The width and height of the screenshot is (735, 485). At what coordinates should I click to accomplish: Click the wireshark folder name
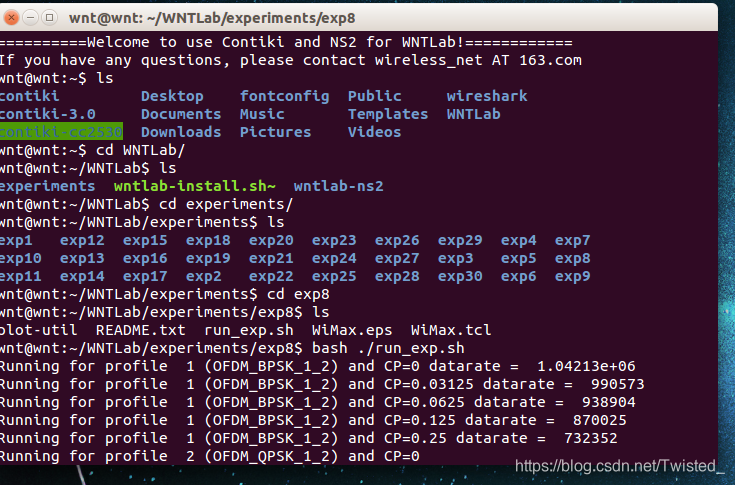(x=487, y=96)
